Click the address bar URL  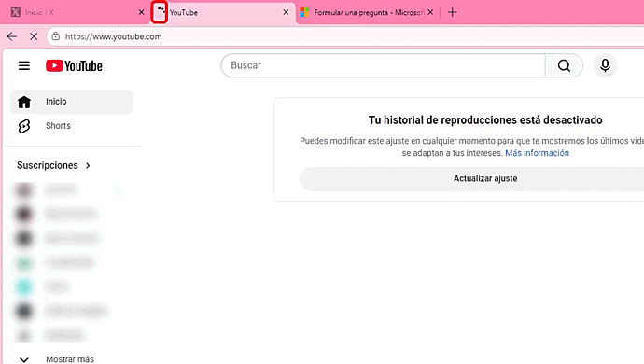(113, 36)
